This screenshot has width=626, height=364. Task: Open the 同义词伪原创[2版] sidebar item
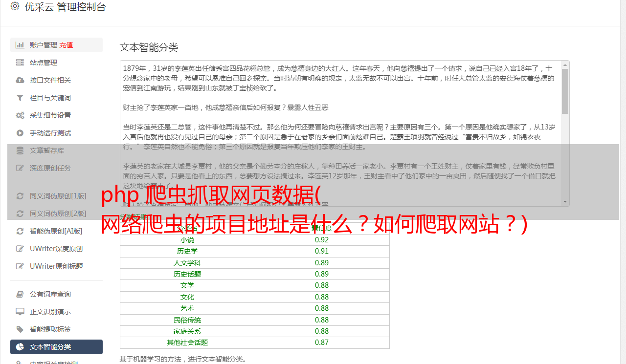pos(56,214)
